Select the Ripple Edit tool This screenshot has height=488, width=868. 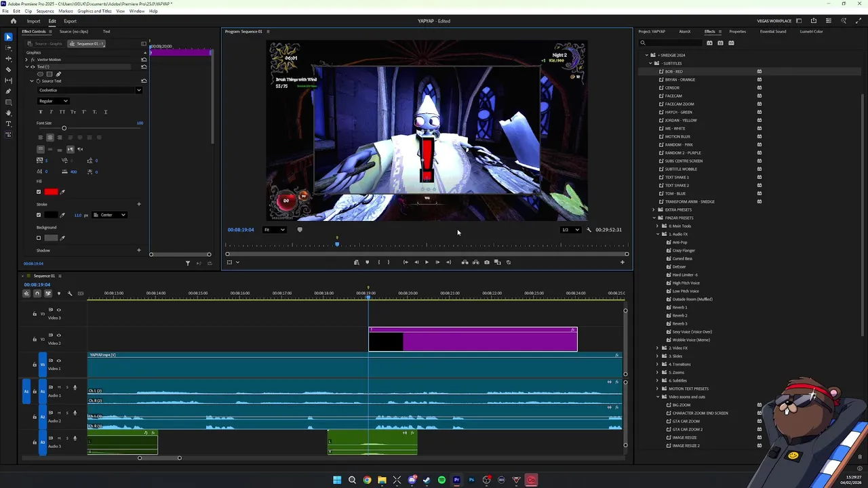[x=8, y=58]
